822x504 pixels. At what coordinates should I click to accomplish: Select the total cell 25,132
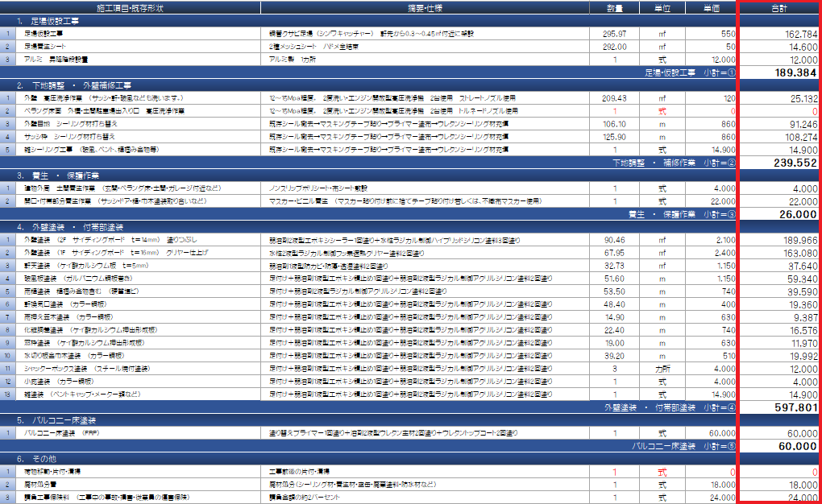[x=779, y=98]
